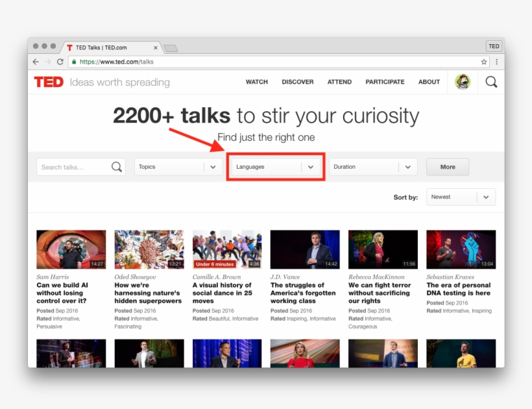Click the red TED logo
Viewport: 532px width, 409px height.
(x=49, y=82)
